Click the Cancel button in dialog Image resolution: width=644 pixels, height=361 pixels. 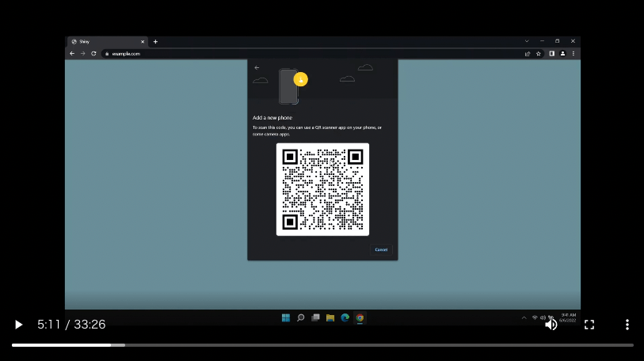381,249
